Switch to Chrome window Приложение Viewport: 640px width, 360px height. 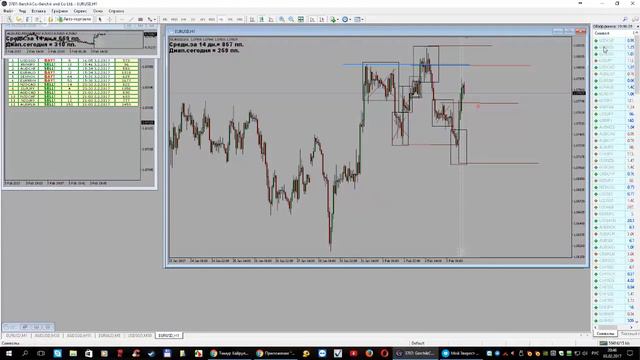click(x=276, y=353)
